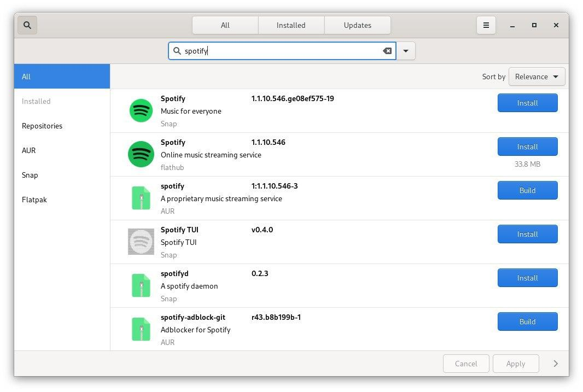Build the spotify-adblock-git package
The image size is (583, 392).
pyautogui.click(x=527, y=321)
